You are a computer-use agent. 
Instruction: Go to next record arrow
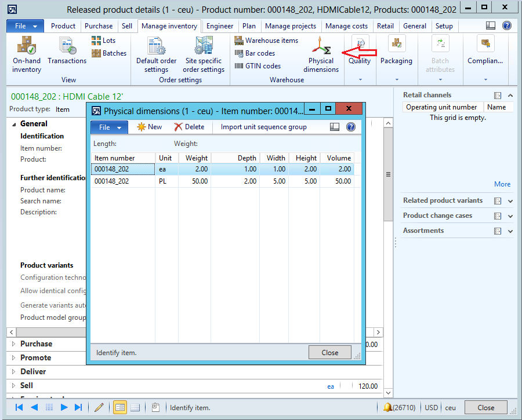pyautogui.click(x=64, y=407)
